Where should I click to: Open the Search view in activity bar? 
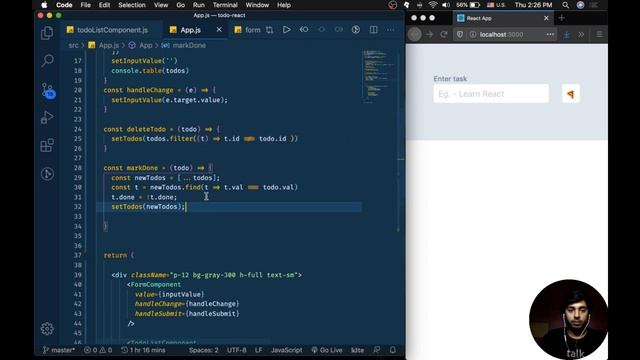coord(47,61)
